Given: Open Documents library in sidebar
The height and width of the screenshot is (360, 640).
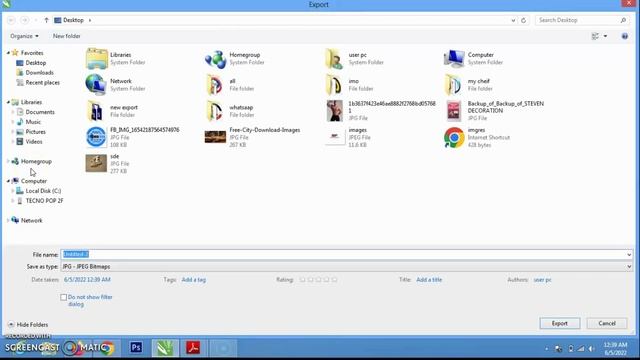Looking at the screenshot, I should tap(40, 112).
